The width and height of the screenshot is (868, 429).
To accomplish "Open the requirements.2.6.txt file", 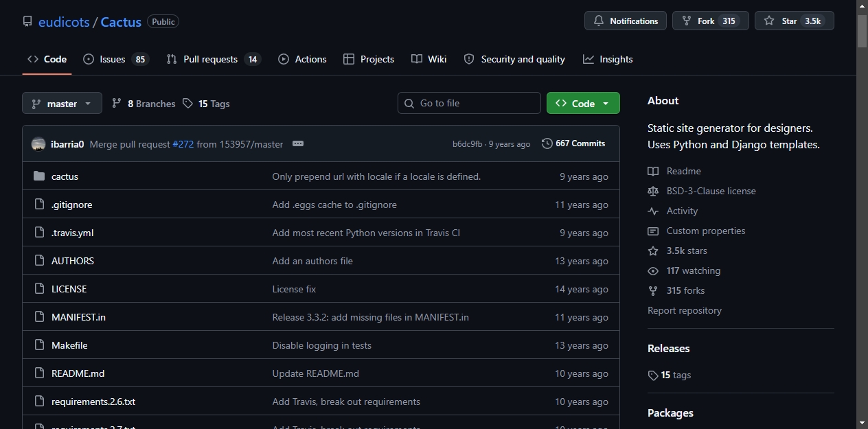I will click(93, 402).
